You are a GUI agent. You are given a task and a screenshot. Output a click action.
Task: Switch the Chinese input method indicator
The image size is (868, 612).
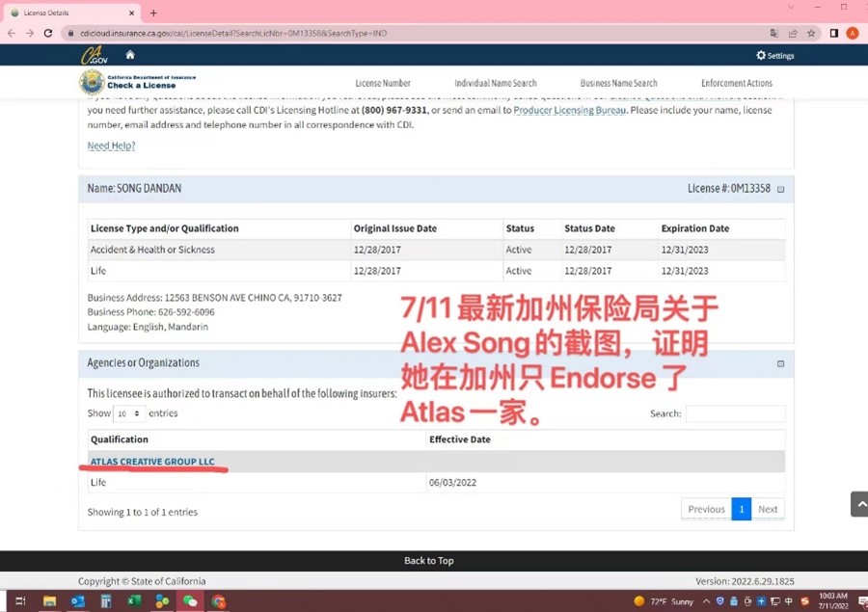click(x=789, y=601)
